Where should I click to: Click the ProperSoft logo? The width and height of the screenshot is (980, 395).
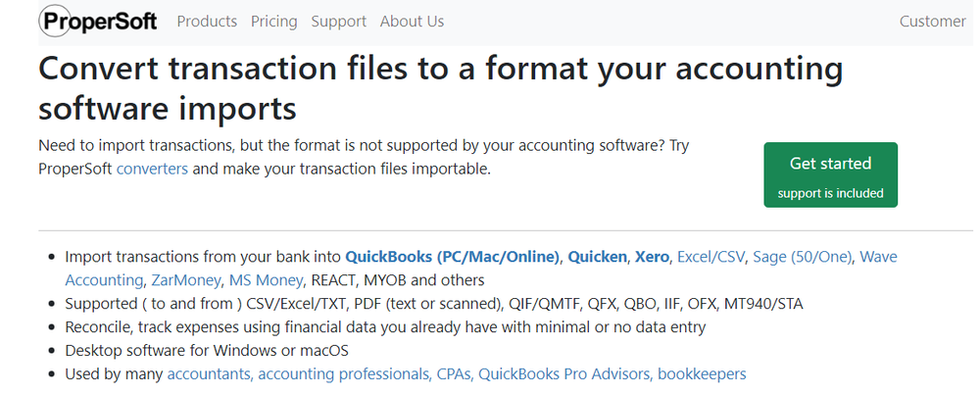[x=98, y=22]
